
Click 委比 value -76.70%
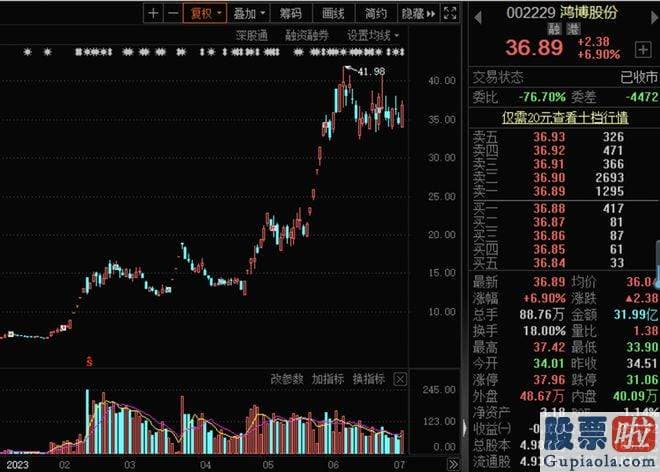click(x=542, y=97)
